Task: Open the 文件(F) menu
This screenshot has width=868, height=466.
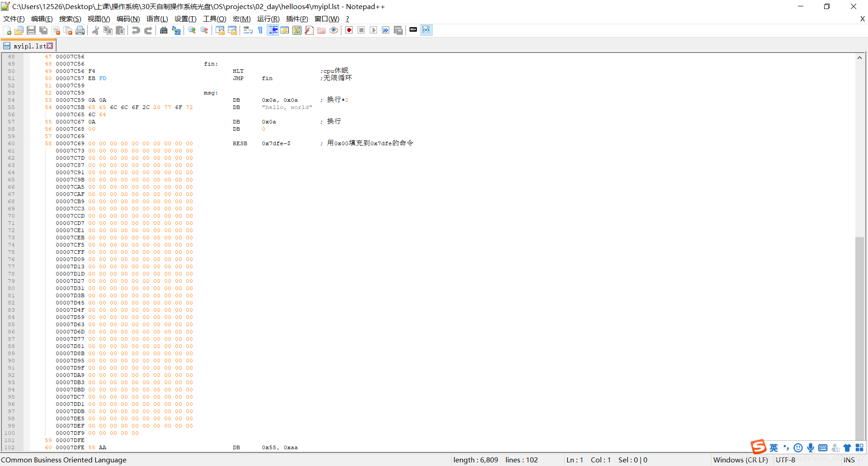Action: point(14,19)
